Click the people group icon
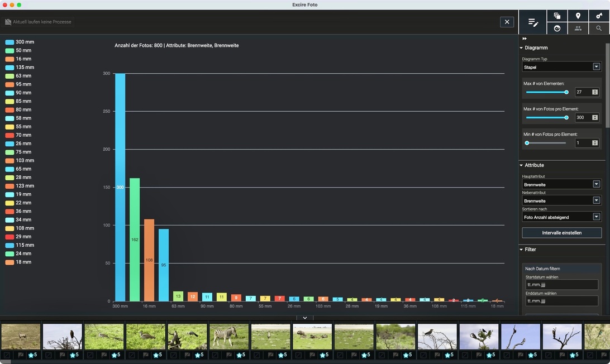610x364 pixels. click(x=578, y=28)
